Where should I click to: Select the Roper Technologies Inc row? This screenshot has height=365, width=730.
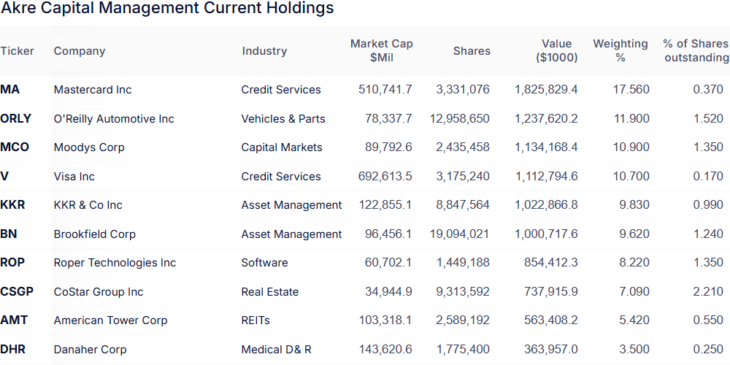click(x=365, y=263)
